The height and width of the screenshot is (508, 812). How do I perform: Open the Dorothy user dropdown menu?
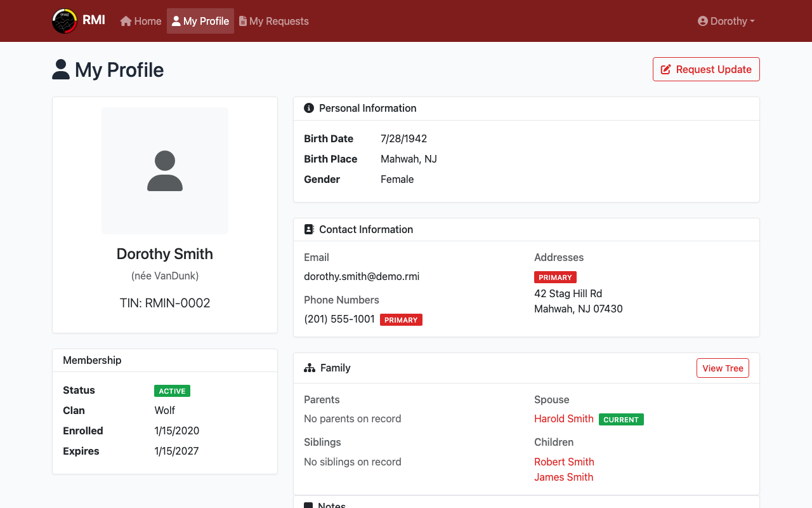[726, 21]
